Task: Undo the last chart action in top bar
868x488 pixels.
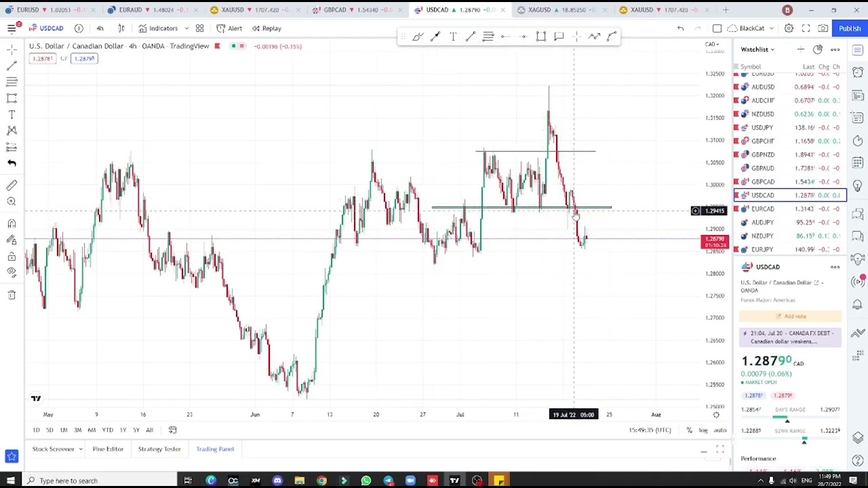Action: pos(680,28)
